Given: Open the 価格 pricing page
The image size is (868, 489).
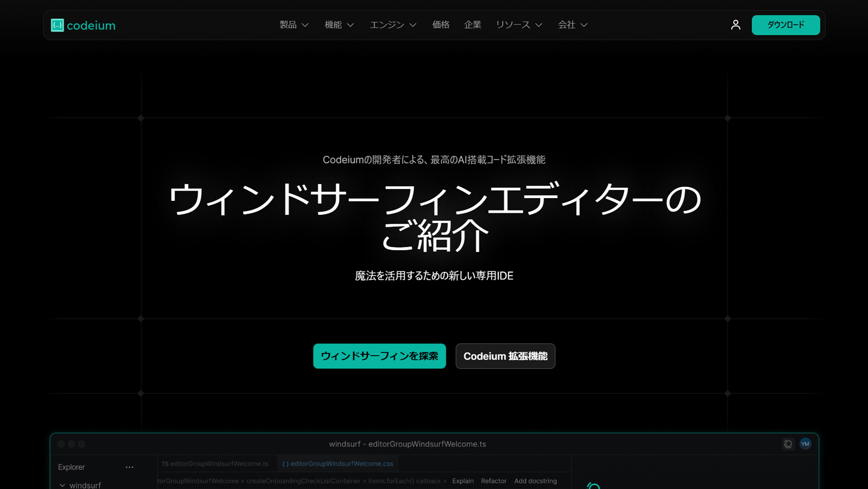Looking at the screenshot, I should [441, 25].
